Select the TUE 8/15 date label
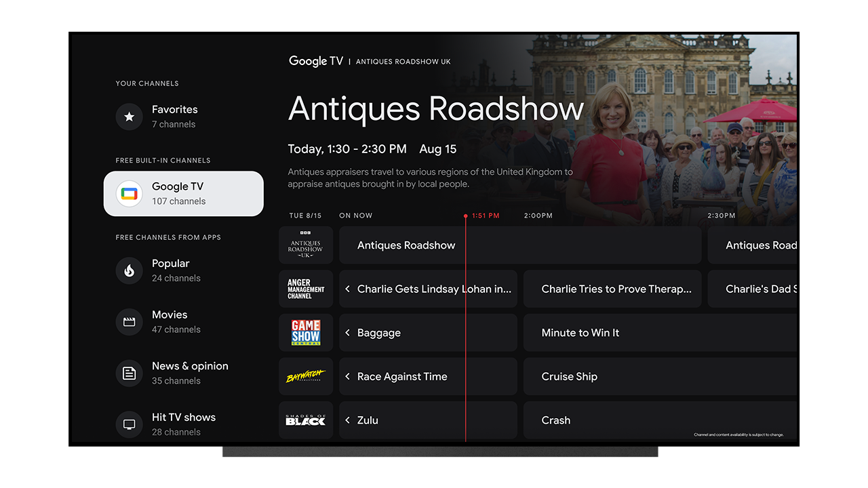The height and width of the screenshot is (488, 868). coord(305,216)
